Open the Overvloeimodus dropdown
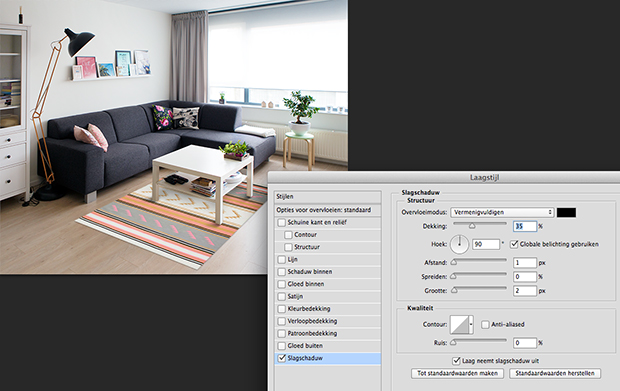This screenshot has width=620, height=391. (x=502, y=212)
